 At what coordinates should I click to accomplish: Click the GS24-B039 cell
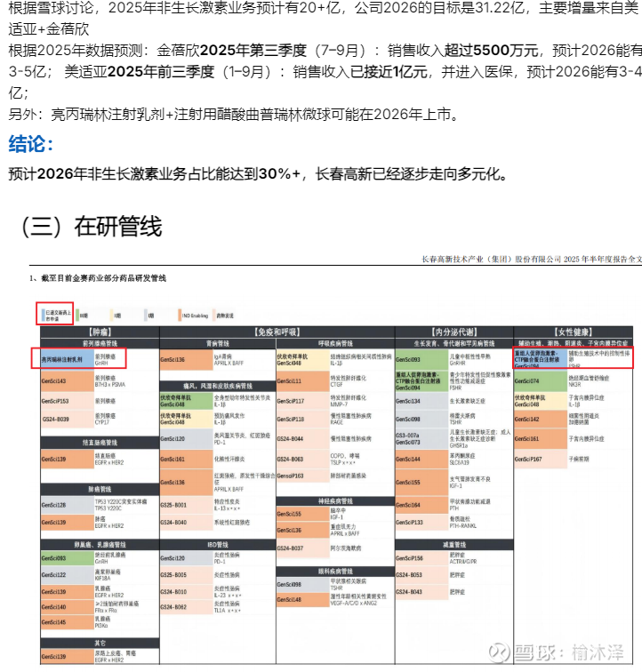click(x=68, y=420)
